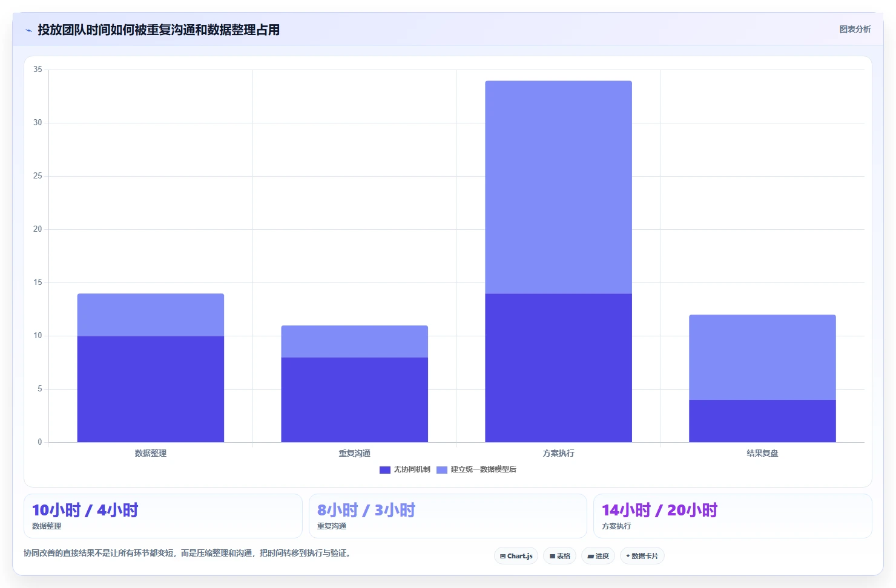The image size is (896, 588).
Task: Click the 图表分析 label in the header
Action: tap(855, 29)
